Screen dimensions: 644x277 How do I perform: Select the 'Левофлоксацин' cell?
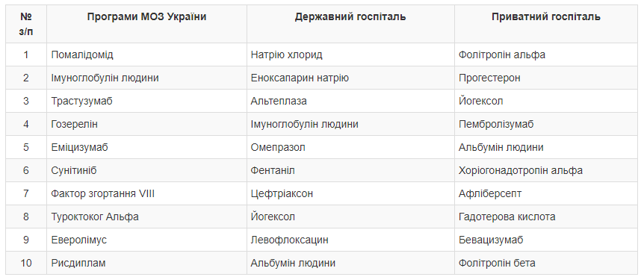point(350,240)
